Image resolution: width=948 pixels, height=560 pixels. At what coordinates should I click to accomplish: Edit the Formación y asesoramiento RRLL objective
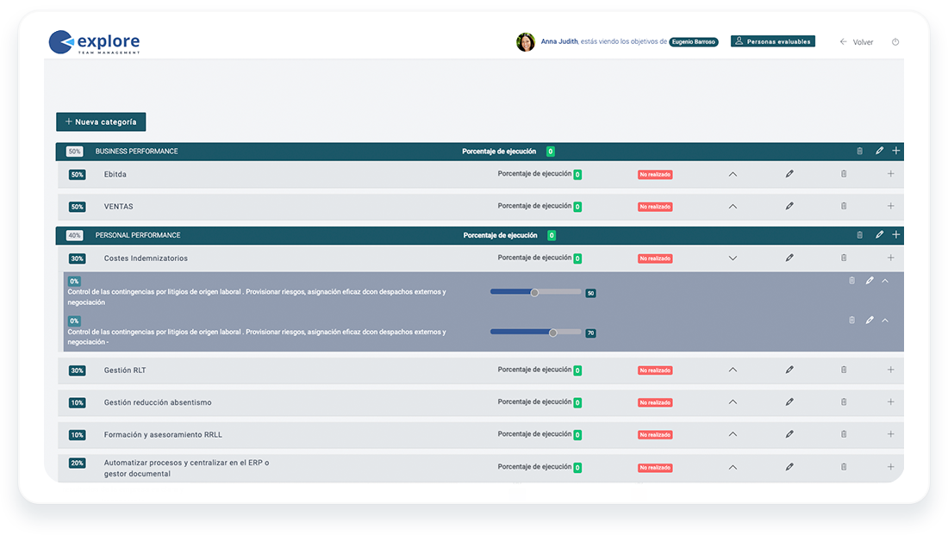pos(789,434)
